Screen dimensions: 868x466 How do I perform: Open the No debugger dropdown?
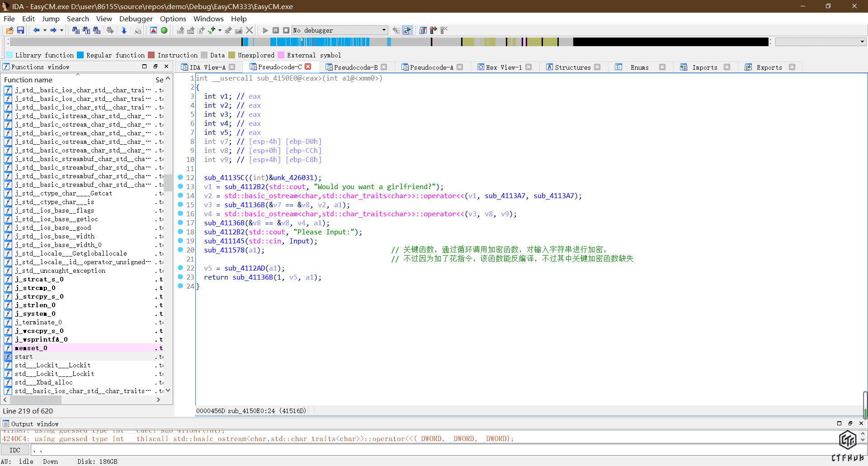point(384,30)
